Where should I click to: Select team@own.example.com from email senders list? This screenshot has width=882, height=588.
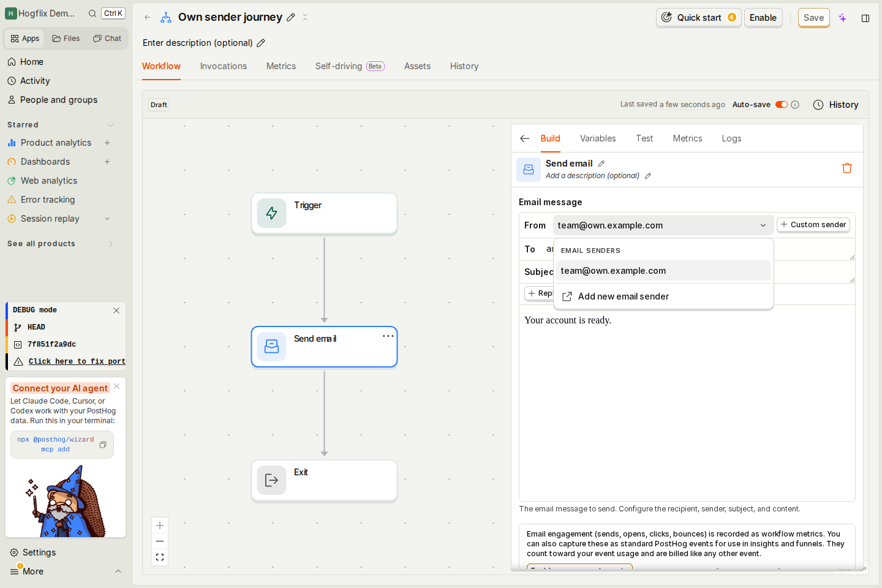(x=663, y=271)
